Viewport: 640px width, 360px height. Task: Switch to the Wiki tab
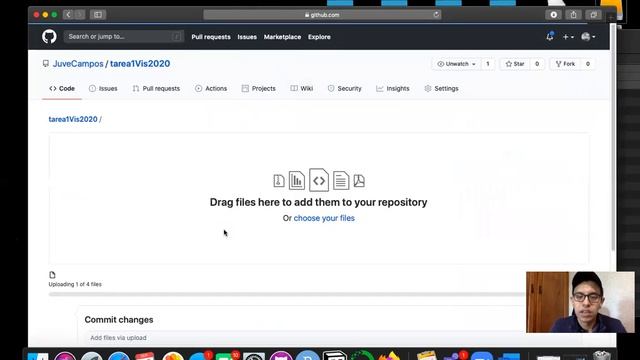coord(302,89)
